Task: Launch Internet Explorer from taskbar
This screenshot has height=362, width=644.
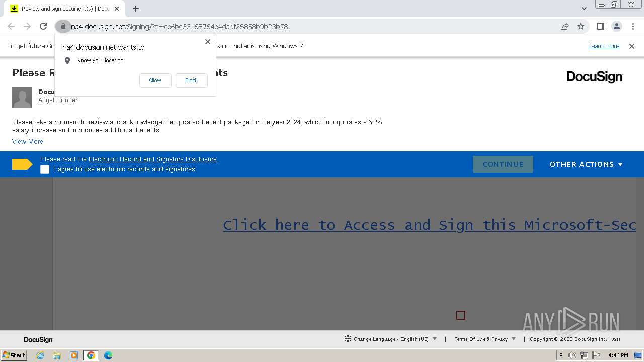Action: pos(40,355)
